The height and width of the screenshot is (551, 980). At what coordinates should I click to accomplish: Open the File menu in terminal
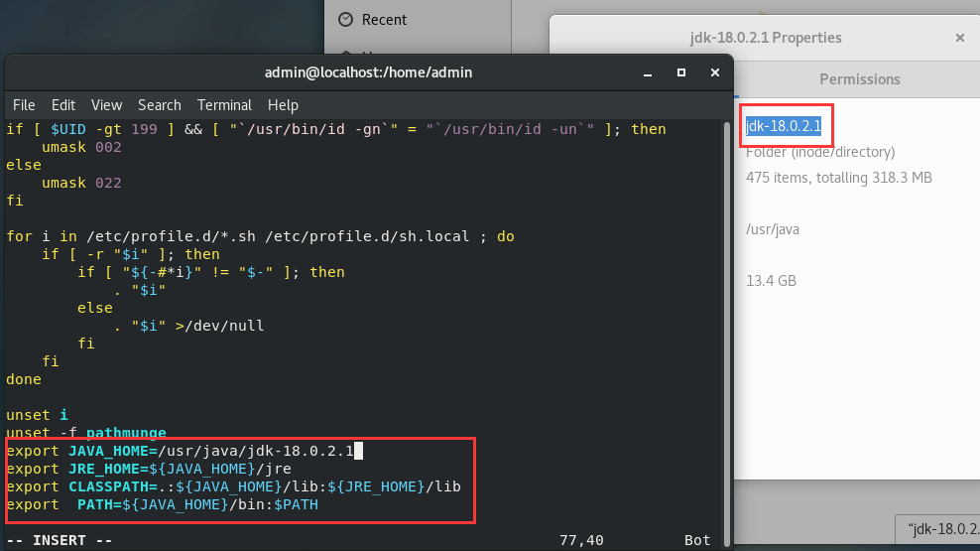(x=24, y=105)
